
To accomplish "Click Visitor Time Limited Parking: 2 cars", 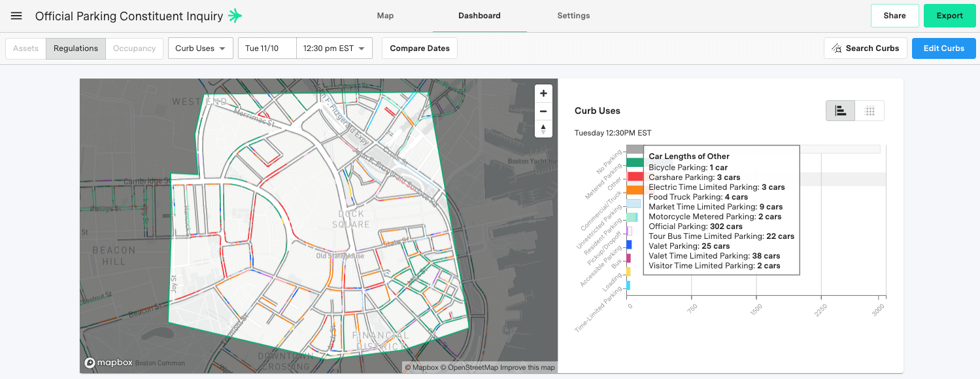I will pos(715,266).
